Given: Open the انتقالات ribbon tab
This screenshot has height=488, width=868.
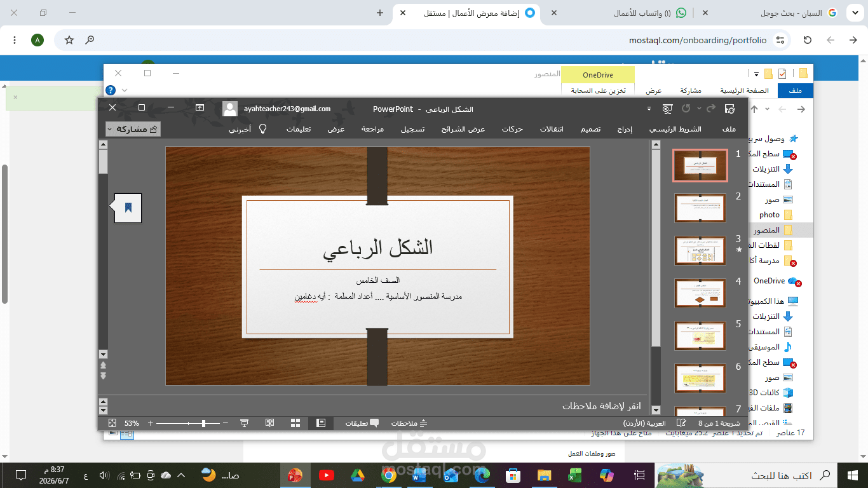Looking at the screenshot, I should tap(552, 129).
